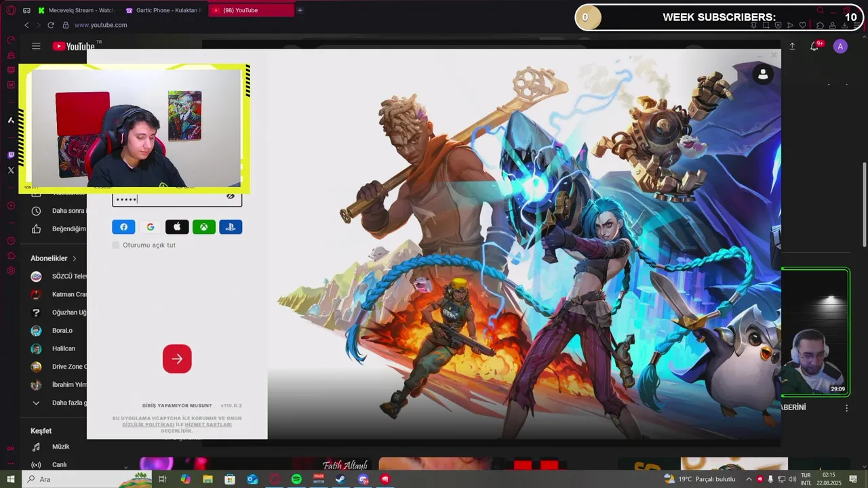Screen dimensions: 868x488
Task: Click the YouTube logo
Action: [x=74, y=46]
